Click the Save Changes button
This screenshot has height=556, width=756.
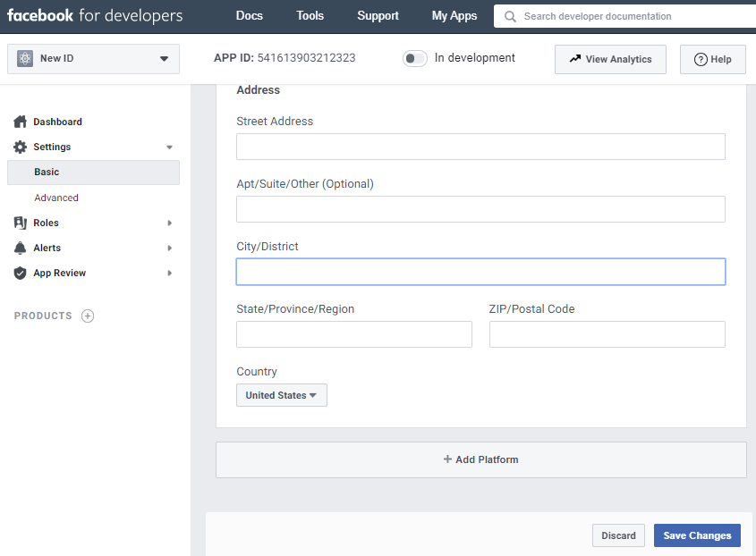tap(697, 535)
